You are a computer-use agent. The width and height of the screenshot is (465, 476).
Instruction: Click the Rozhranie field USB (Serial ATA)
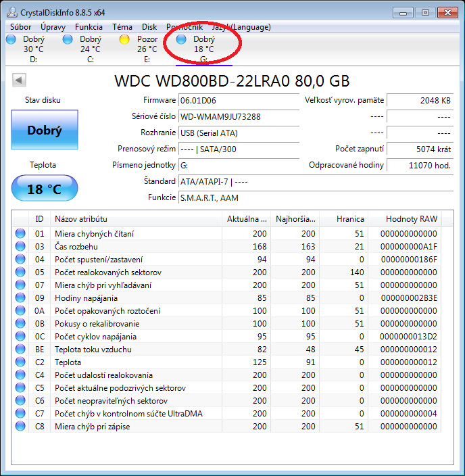pyautogui.click(x=239, y=133)
